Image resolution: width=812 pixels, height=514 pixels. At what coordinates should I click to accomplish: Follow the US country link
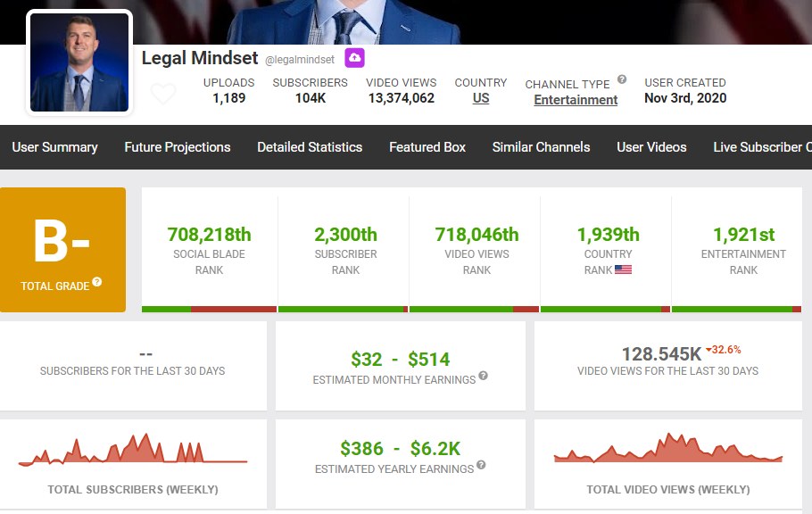pyautogui.click(x=481, y=98)
